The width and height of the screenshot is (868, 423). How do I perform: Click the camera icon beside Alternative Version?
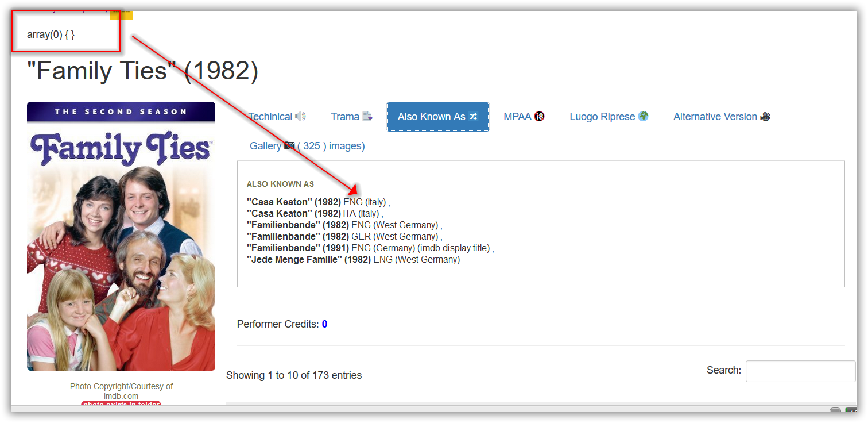click(x=765, y=117)
